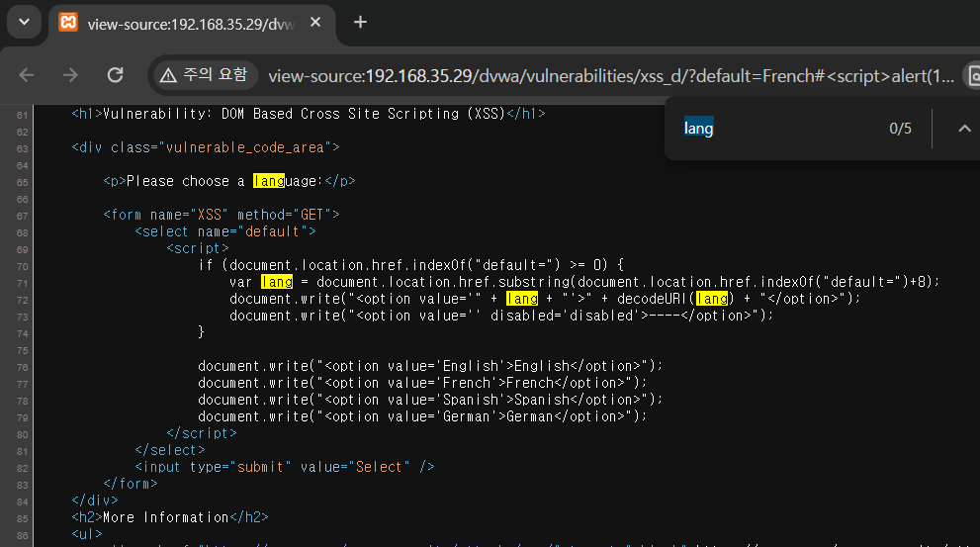Click line number 72 in the gutter
Image resolution: width=980 pixels, height=547 pixels.
click(x=22, y=300)
